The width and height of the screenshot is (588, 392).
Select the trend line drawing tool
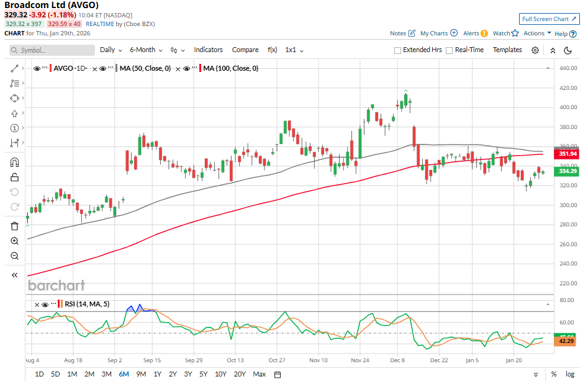[14, 68]
